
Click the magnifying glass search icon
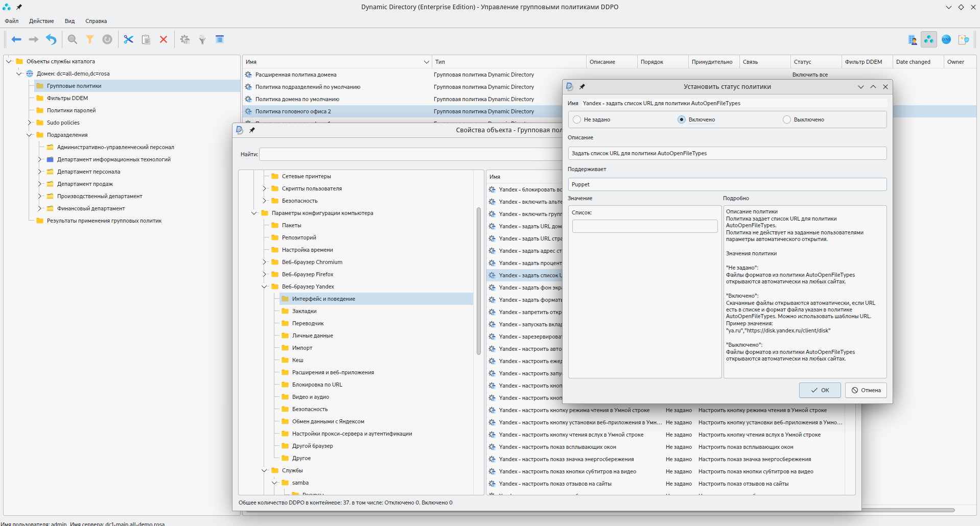[x=73, y=39]
